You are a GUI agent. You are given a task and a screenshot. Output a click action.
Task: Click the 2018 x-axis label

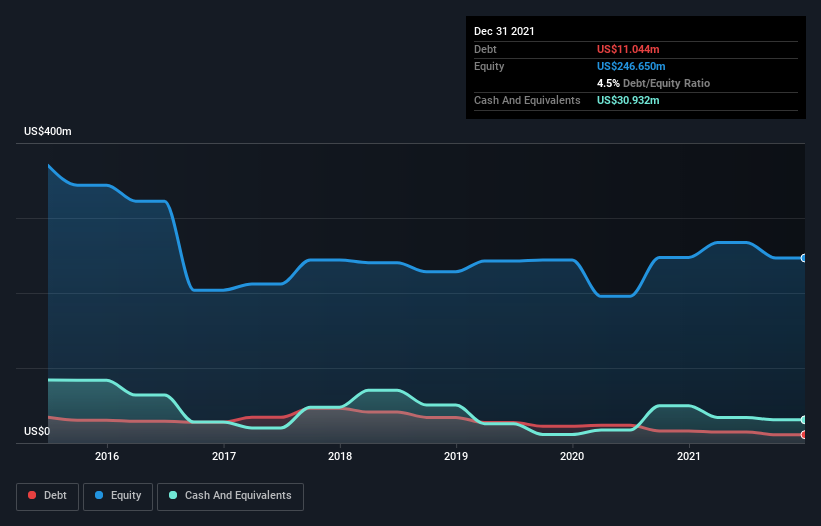pyautogui.click(x=340, y=456)
